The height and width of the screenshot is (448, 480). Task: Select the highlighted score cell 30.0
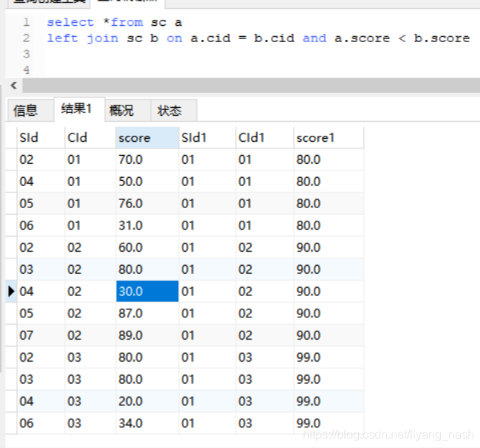pos(147,292)
